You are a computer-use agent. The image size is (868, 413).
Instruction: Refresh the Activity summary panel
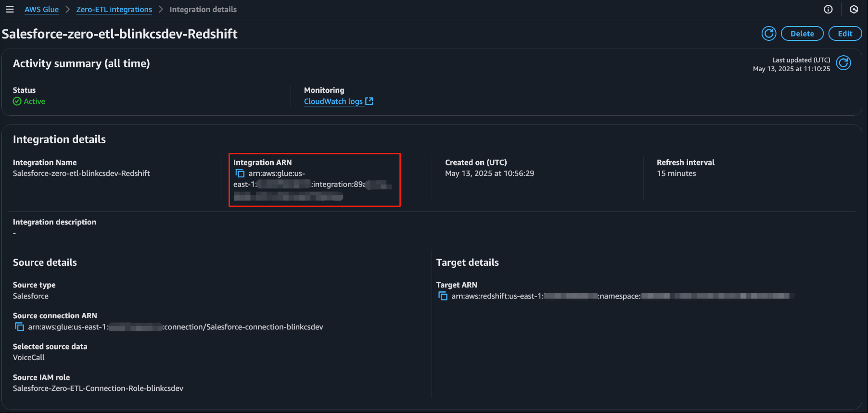(843, 63)
